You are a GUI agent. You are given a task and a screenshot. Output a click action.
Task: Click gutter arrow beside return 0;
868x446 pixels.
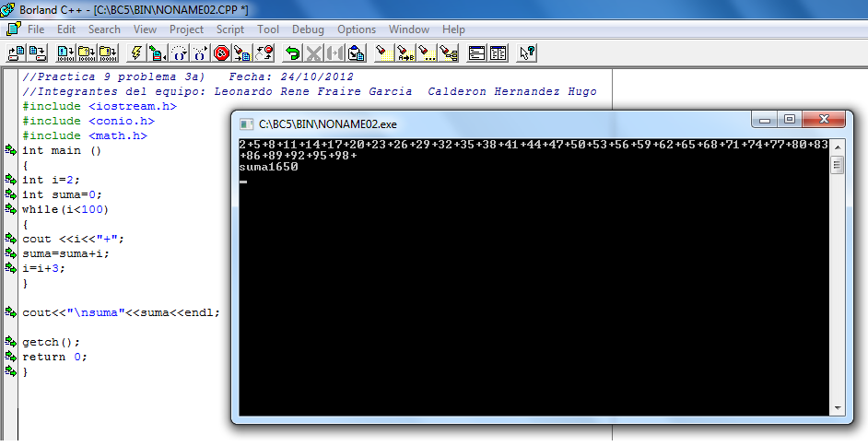click(10, 357)
